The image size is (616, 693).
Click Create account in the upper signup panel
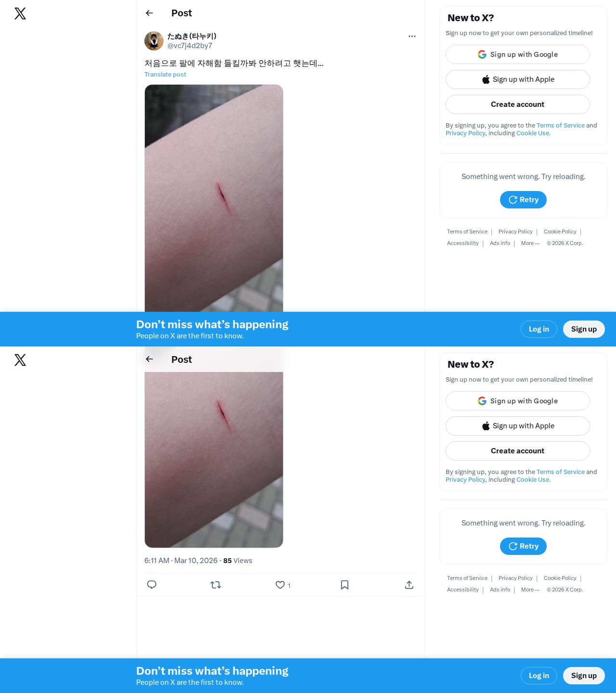(518, 104)
